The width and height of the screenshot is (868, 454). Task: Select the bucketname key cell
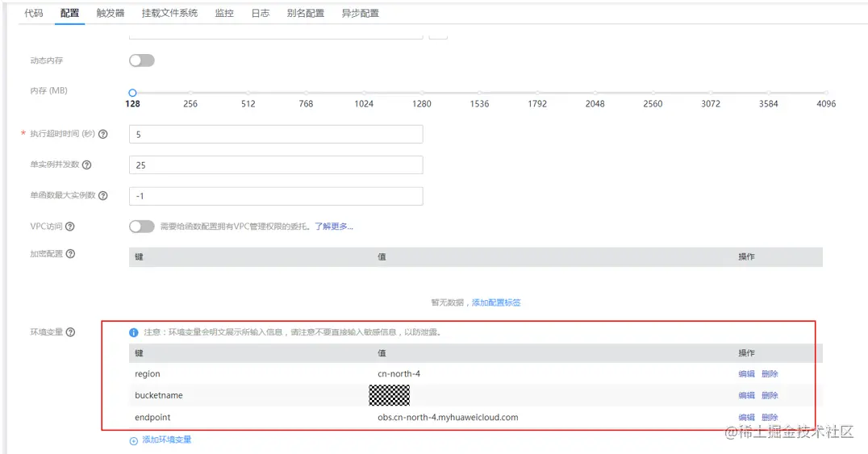pos(158,395)
